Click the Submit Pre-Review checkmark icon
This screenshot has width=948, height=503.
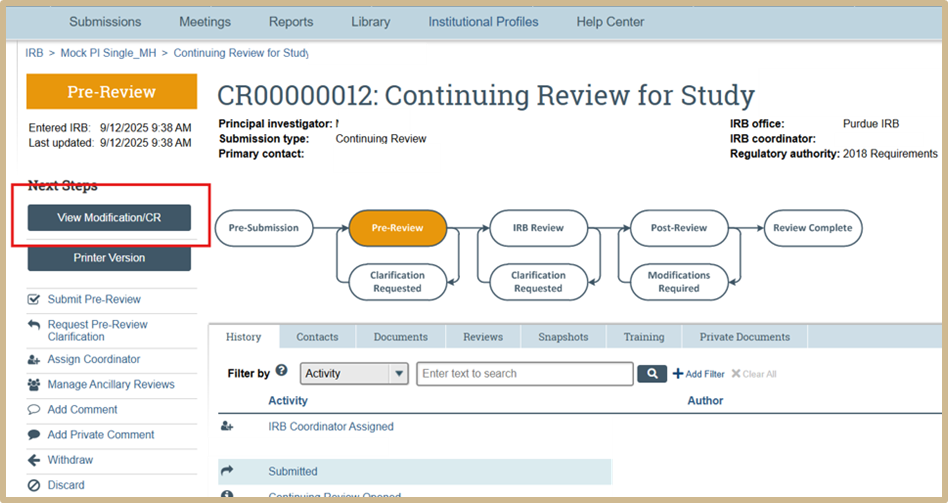34,299
